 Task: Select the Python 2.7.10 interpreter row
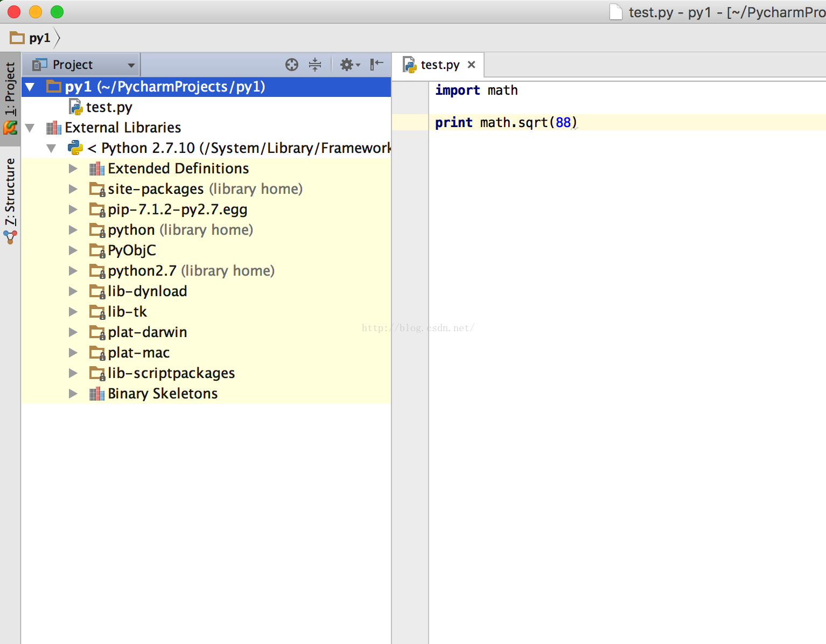206,148
